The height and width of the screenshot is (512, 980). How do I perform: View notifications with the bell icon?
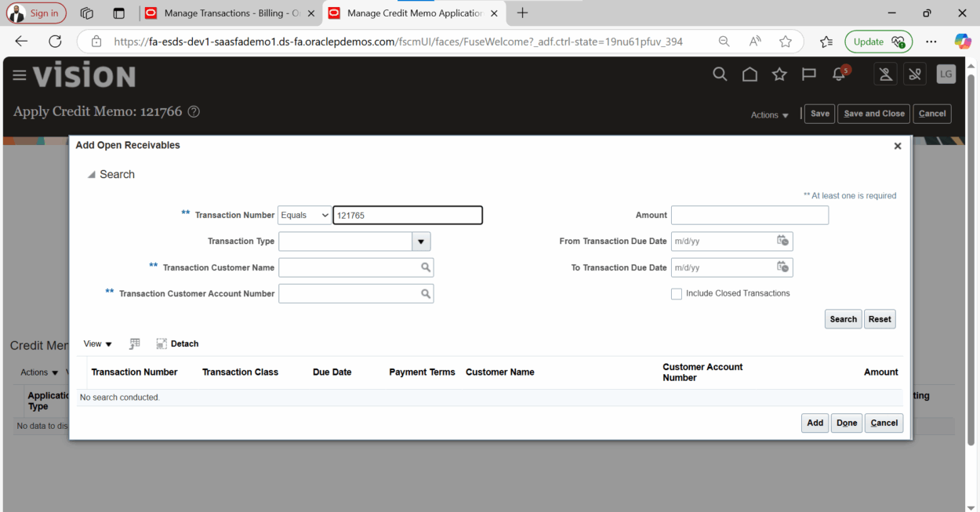point(837,74)
